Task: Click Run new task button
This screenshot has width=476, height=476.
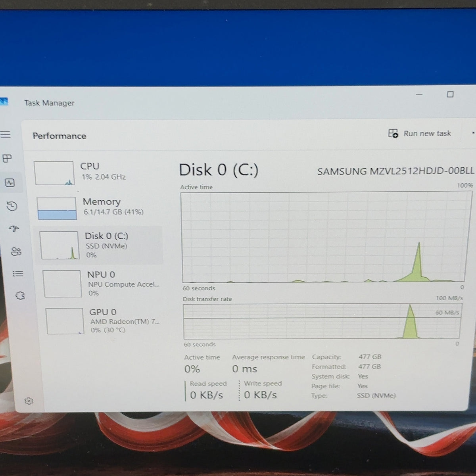Action: point(420,133)
